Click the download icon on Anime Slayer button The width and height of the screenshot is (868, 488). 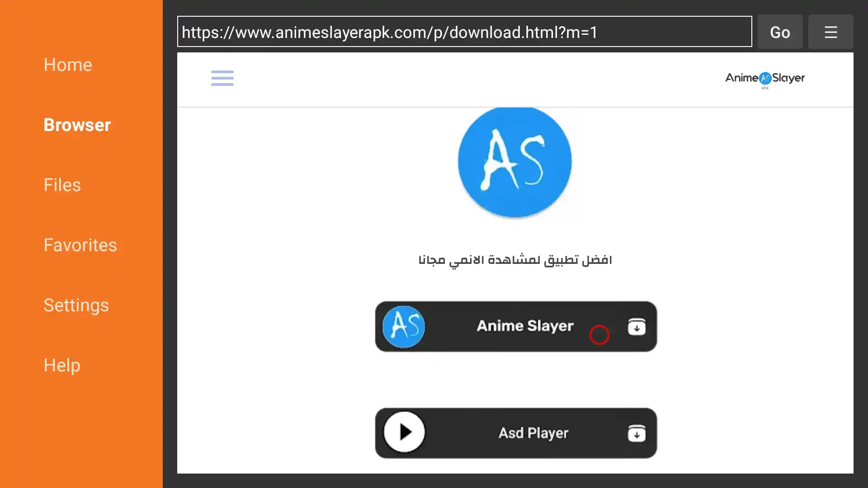637,326
